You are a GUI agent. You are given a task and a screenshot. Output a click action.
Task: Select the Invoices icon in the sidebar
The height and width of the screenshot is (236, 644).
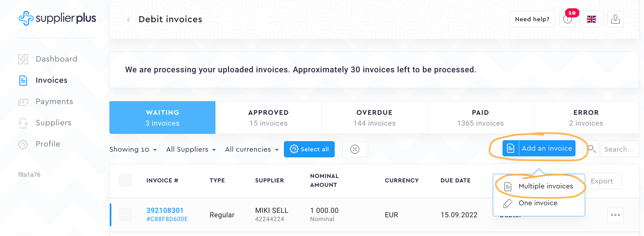23,80
